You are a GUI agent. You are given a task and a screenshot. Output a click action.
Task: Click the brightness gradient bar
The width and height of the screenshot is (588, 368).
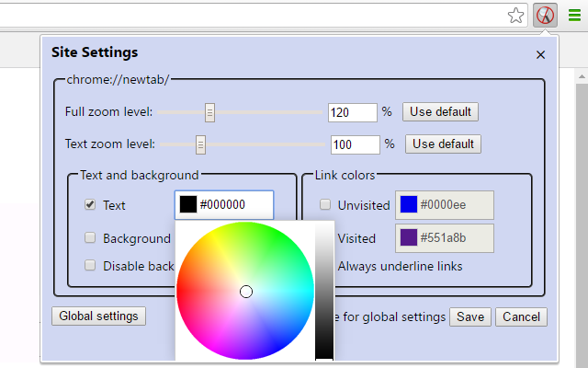[324, 291]
